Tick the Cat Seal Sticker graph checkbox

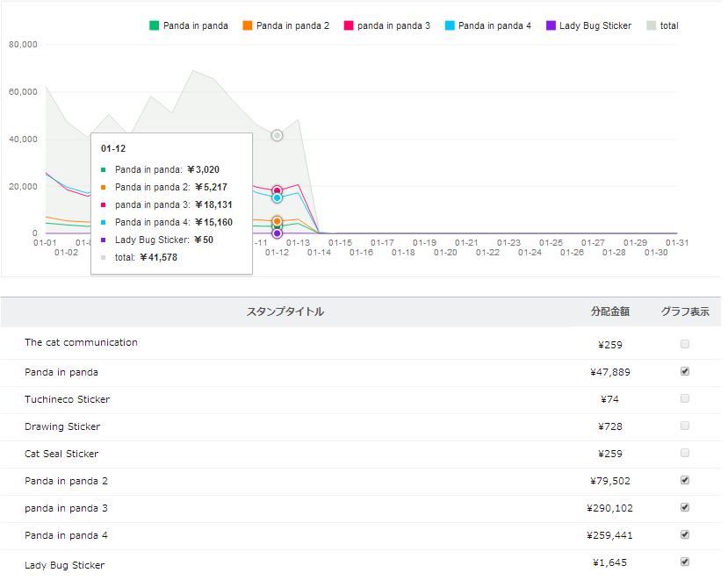pos(685,454)
